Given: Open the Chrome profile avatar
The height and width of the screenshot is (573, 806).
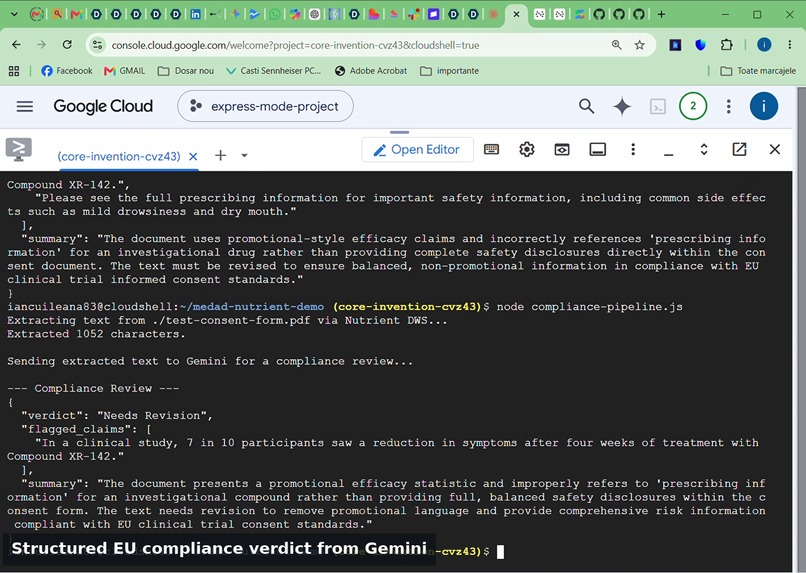Looking at the screenshot, I should (764, 45).
